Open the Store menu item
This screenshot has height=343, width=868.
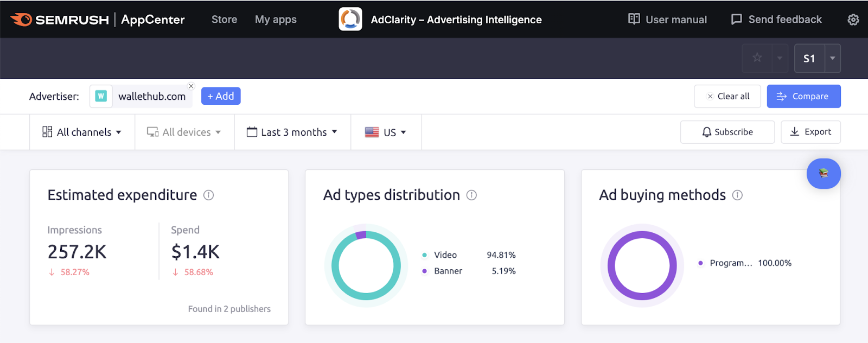pos(224,20)
